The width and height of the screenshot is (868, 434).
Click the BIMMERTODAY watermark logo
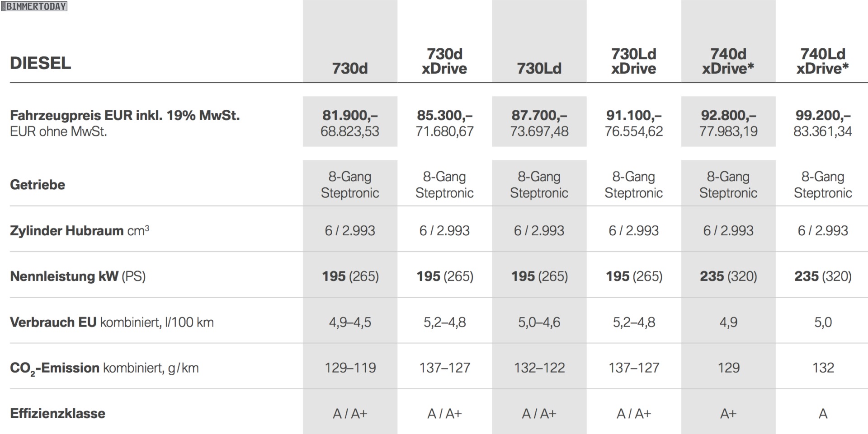(x=34, y=6)
